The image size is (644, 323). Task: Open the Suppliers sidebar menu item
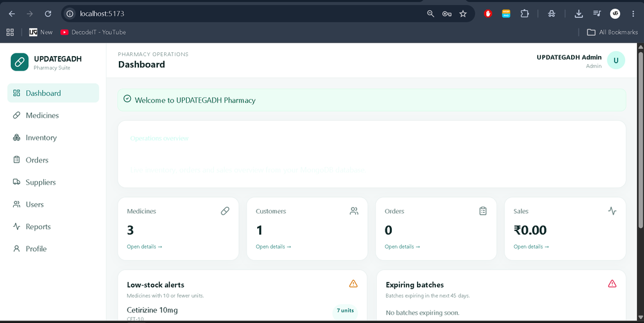click(53, 181)
